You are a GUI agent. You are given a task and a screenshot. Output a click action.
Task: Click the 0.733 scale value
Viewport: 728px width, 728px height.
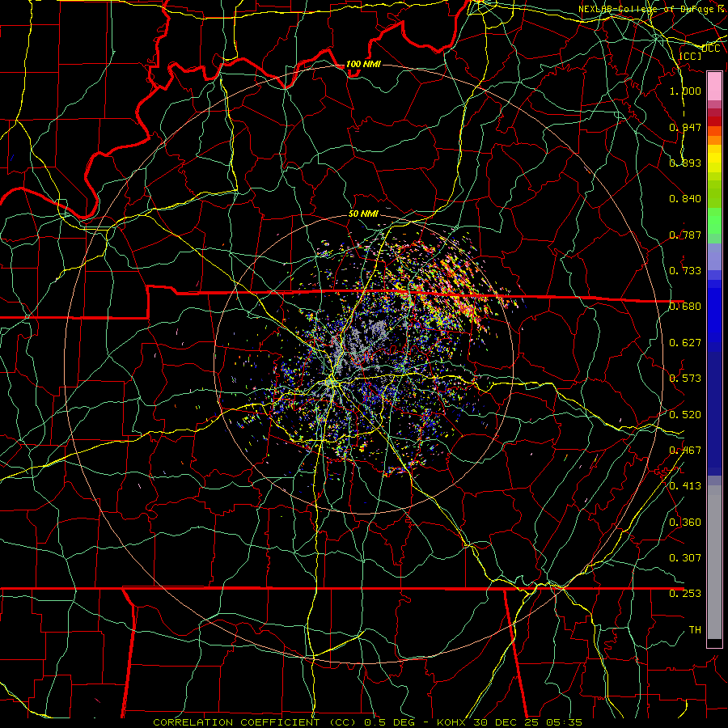685,271
